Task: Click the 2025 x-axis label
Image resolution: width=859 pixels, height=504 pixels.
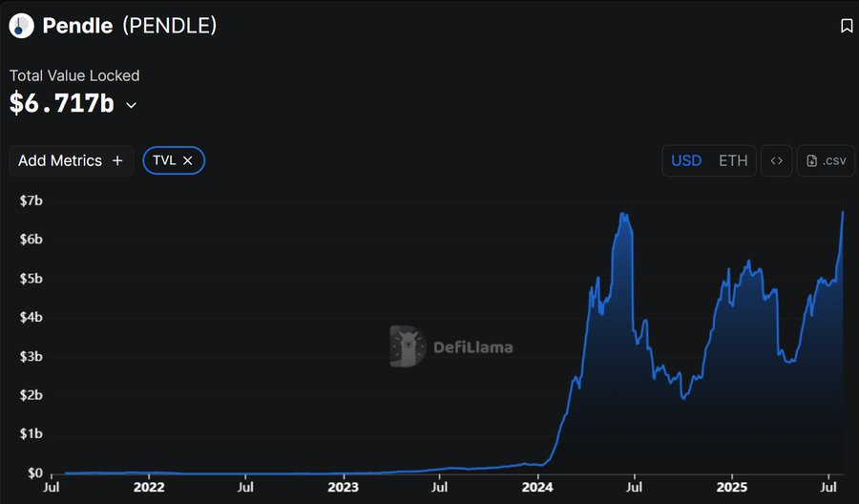Action: pyautogui.click(x=732, y=487)
